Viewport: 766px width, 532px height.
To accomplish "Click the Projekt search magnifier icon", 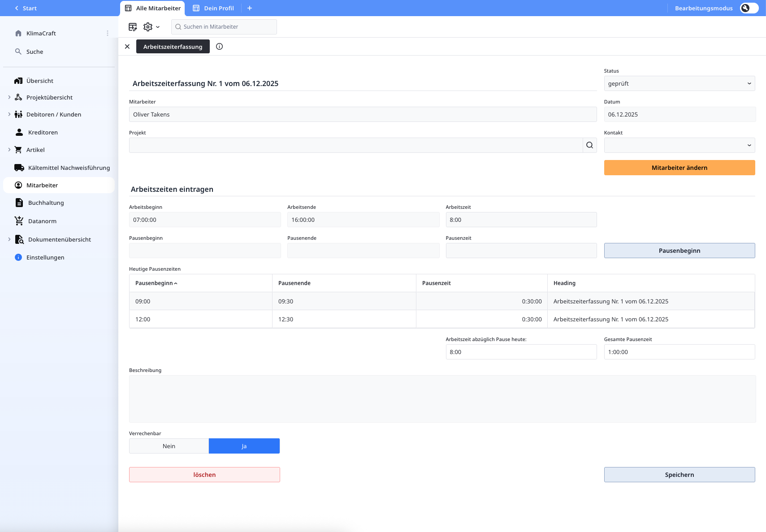I will coord(589,145).
